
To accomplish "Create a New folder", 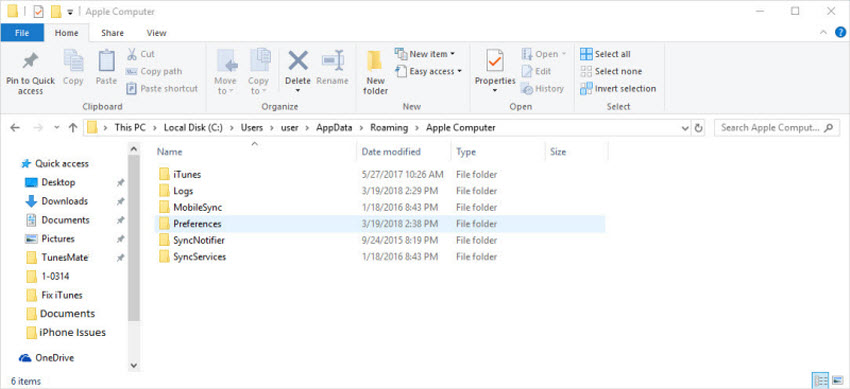I will click(x=375, y=72).
